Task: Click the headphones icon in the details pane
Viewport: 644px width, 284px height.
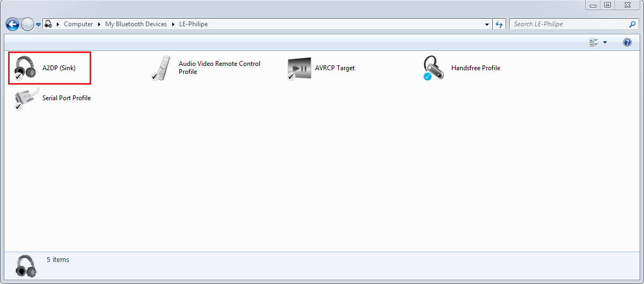Action: pyautogui.click(x=25, y=265)
